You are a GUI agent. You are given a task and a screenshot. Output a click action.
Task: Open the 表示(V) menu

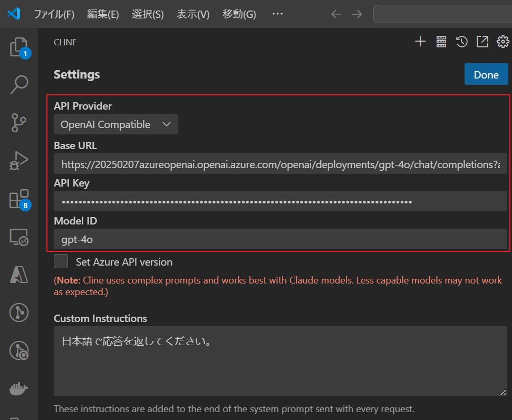pos(193,14)
